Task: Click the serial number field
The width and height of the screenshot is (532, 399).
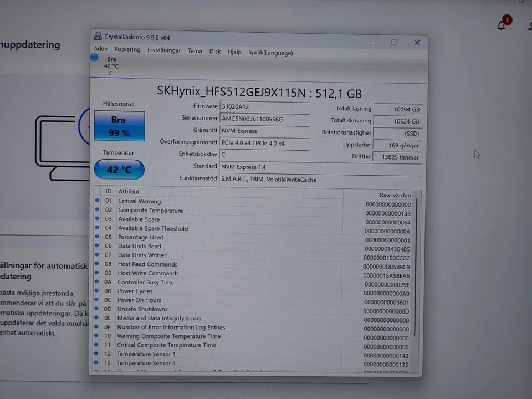Action: pyautogui.click(x=264, y=119)
